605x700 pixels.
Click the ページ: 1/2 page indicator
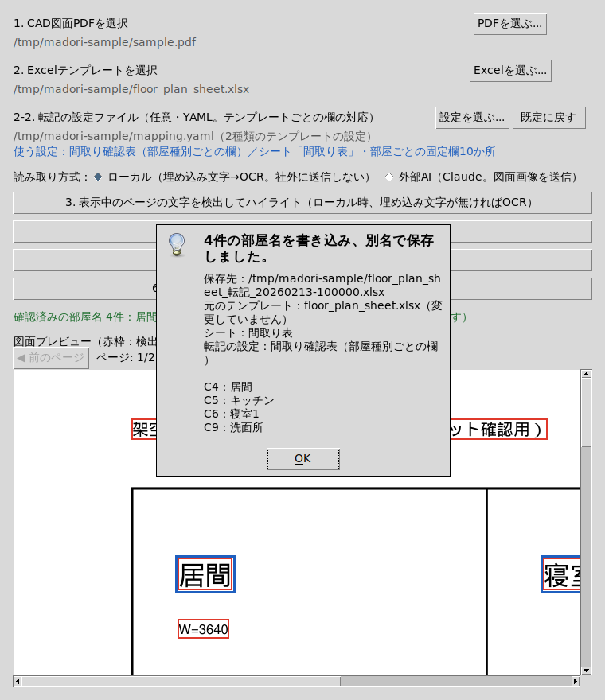point(125,358)
